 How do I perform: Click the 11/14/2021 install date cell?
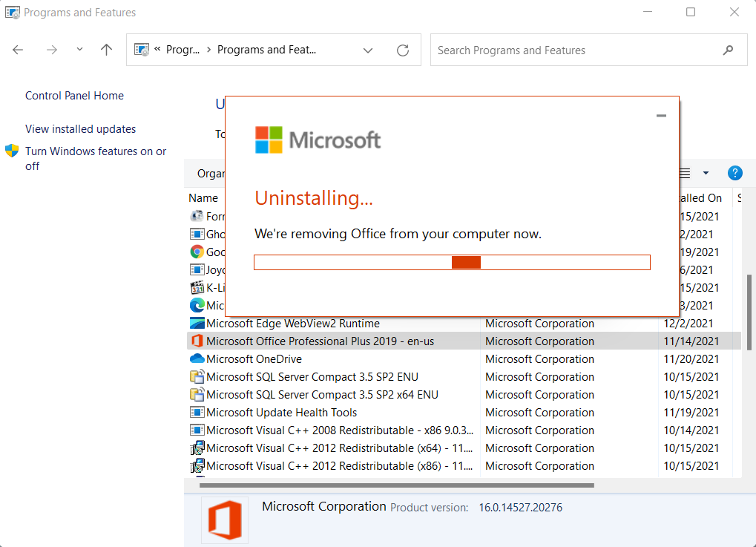pos(691,341)
